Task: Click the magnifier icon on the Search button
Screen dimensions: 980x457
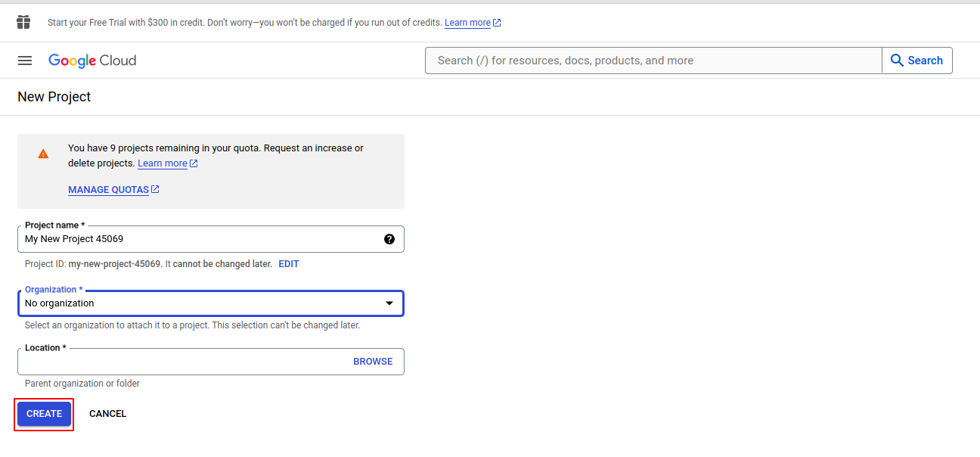Action: click(x=898, y=61)
